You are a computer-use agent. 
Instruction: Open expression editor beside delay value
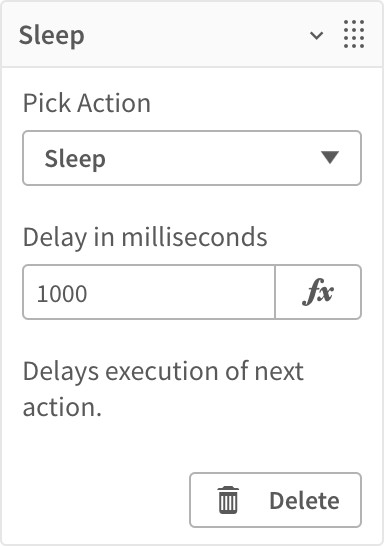(318, 292)
